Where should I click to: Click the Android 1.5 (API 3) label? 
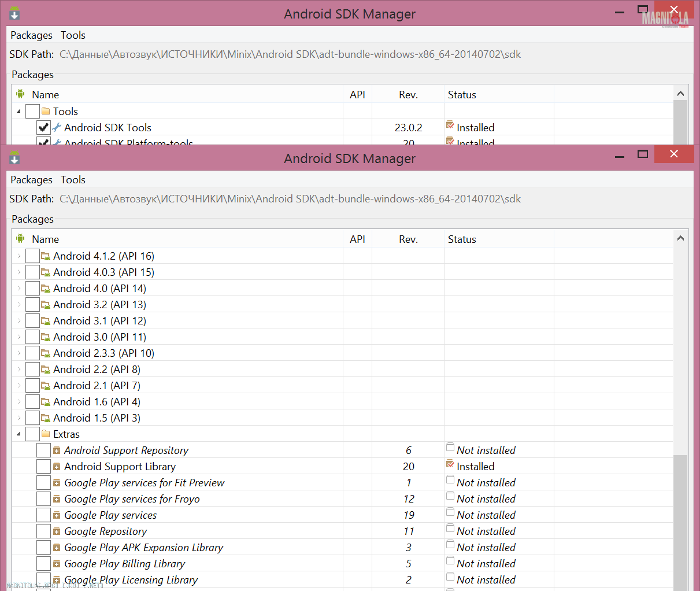pyautogui.click(x=97, y=418)
